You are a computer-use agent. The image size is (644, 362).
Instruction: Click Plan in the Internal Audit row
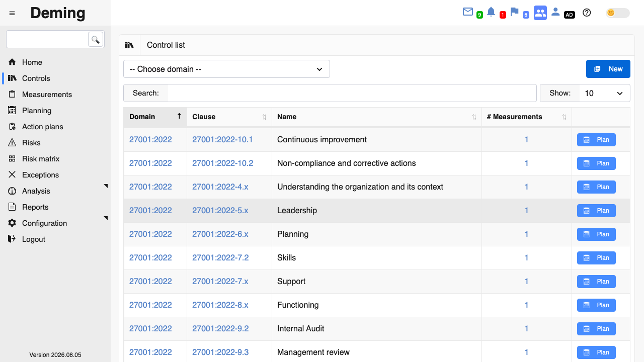596,329
